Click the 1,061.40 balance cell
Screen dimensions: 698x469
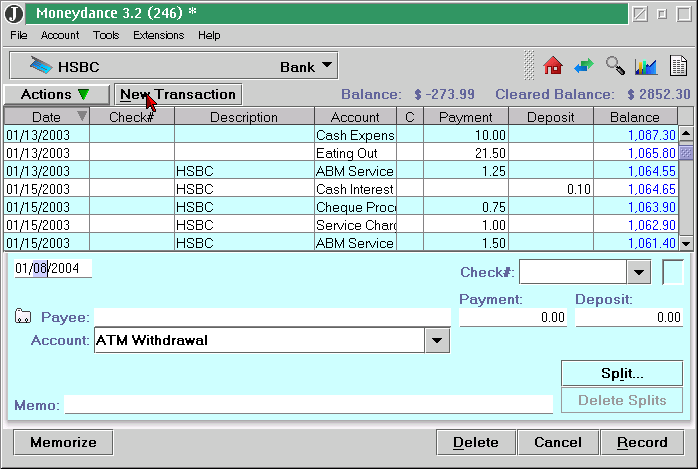pyautogui.click(x=636, y=243)
